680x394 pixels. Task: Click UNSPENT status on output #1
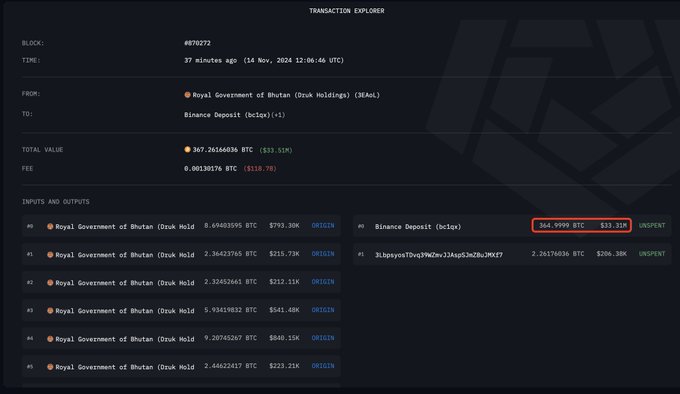(x=652, y=254)
